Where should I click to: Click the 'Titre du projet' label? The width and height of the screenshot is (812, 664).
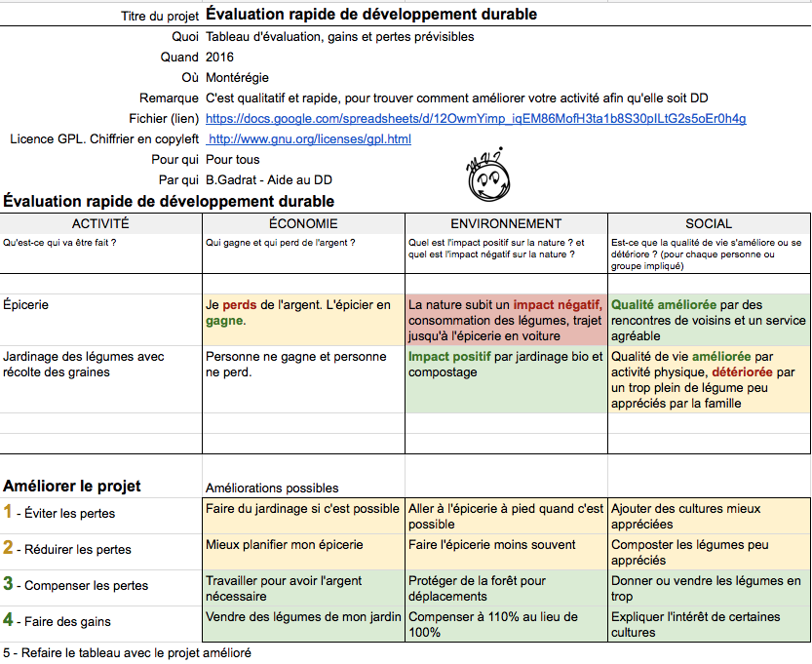(x=160, y=16)
